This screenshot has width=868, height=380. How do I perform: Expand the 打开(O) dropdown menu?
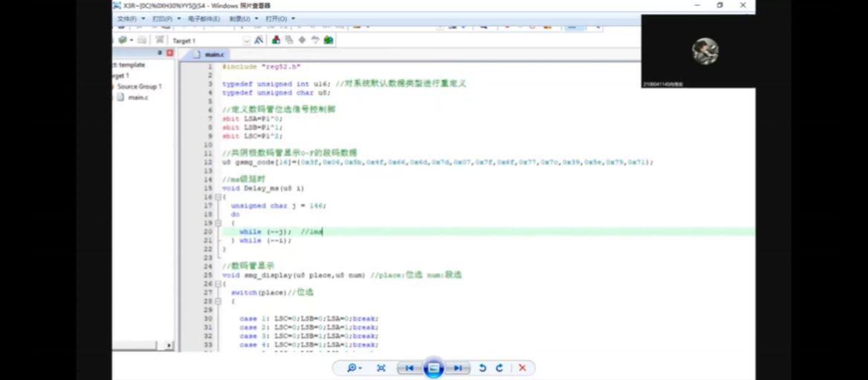point(279,19)
